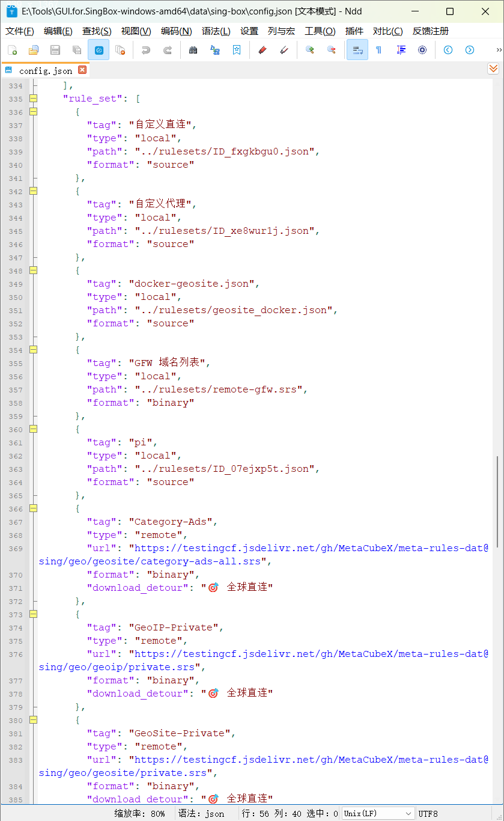Image resolution: width=504 pixels, height=821 pixels.
Task: Open the 对比(C) menu
Action: [x=387, y=31]
